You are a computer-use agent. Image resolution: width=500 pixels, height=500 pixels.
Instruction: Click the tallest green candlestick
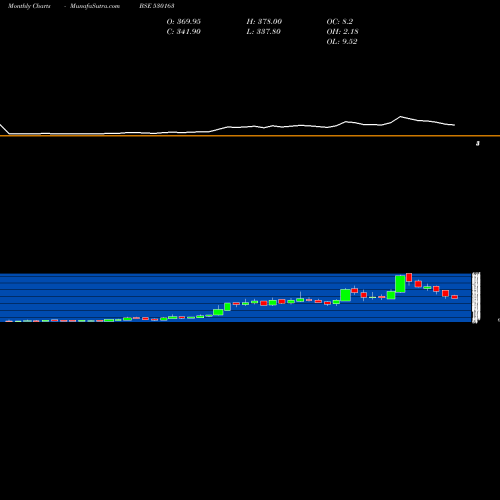coord(400,284)
